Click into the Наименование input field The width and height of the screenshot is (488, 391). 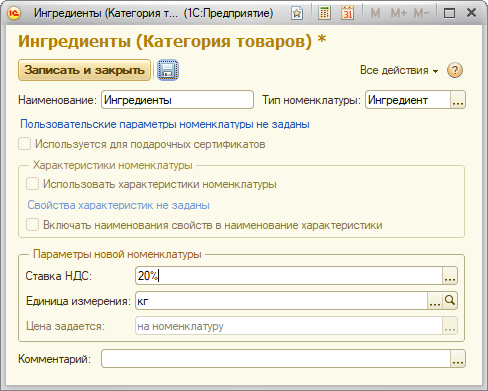click(x=177, y=100)
